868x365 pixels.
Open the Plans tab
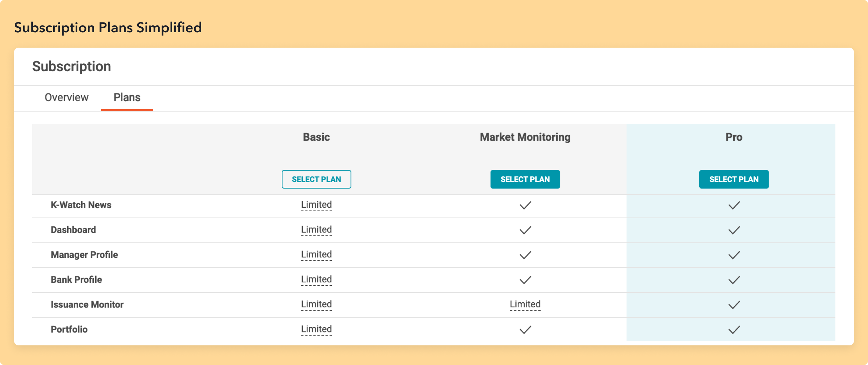pyautogui.click(x=127, y=97)
